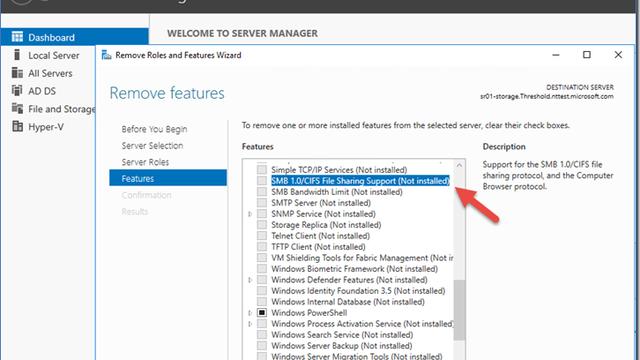
Task: Go to Server Selection wizard step
Action: click(x=152, y=145)
